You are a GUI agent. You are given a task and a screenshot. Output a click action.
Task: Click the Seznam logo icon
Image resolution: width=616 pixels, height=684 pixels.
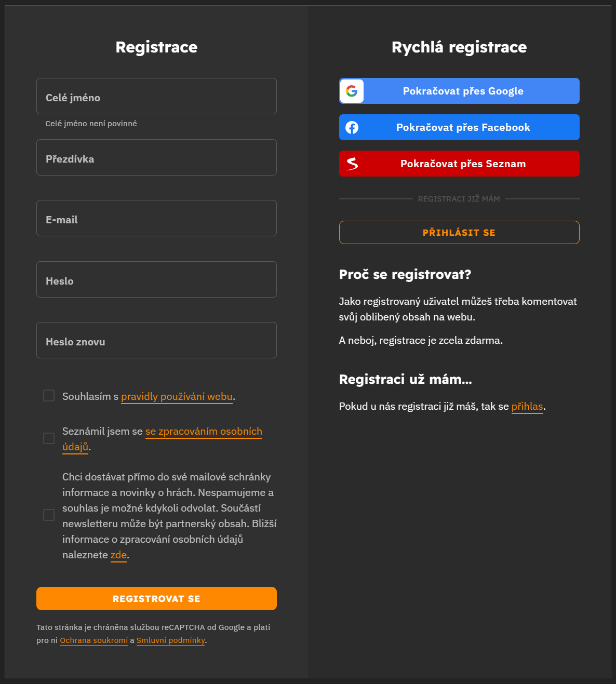pyautogui.click(x=352, y=164)
